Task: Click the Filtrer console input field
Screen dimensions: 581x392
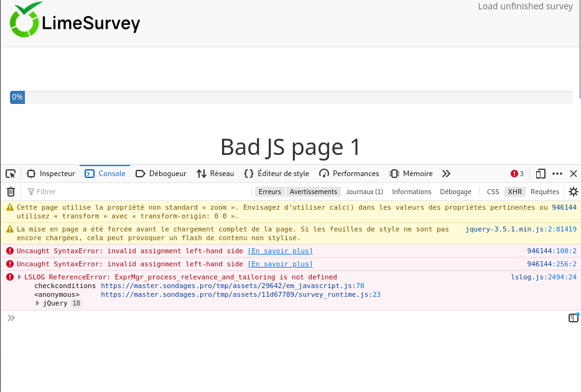Action: [x=137, y=192]
